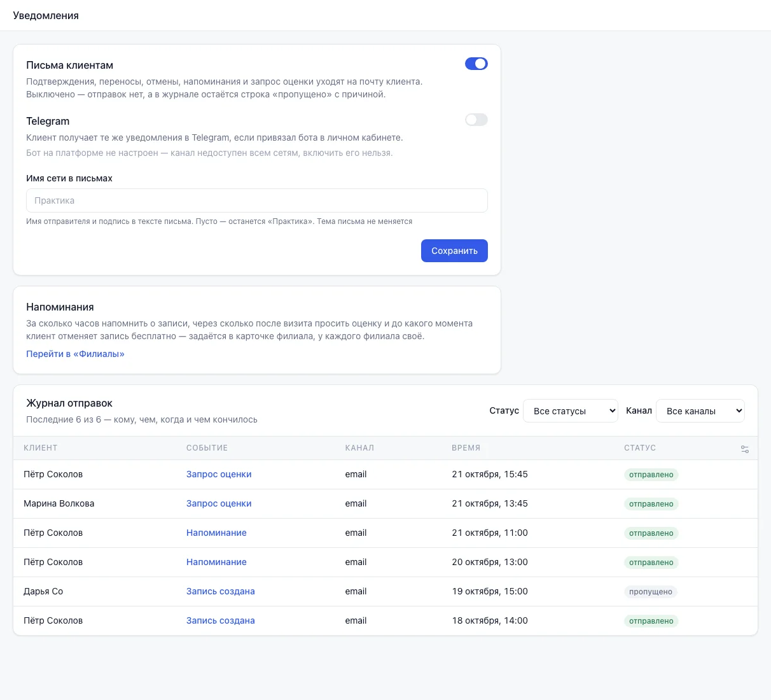Open the table column settings icon
This screenshot has width=771, height=700.
pyautogui.click(x=745, y=449)
